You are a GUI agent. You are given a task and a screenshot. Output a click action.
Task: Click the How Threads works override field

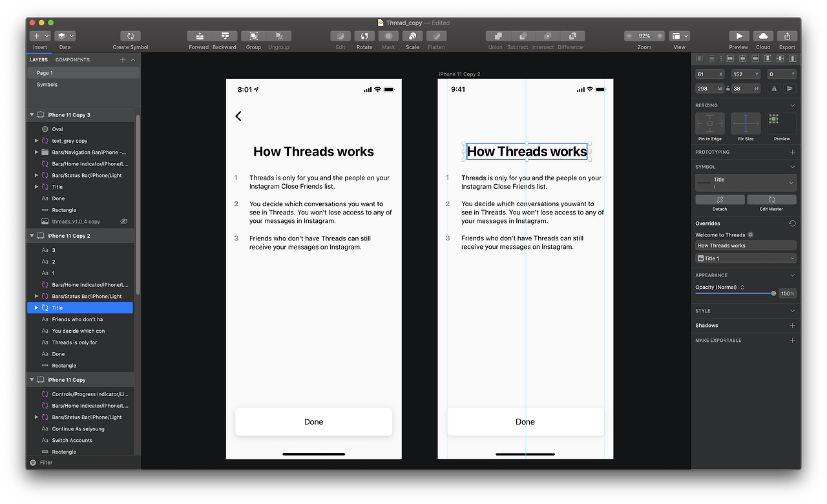tap(746, 246)
